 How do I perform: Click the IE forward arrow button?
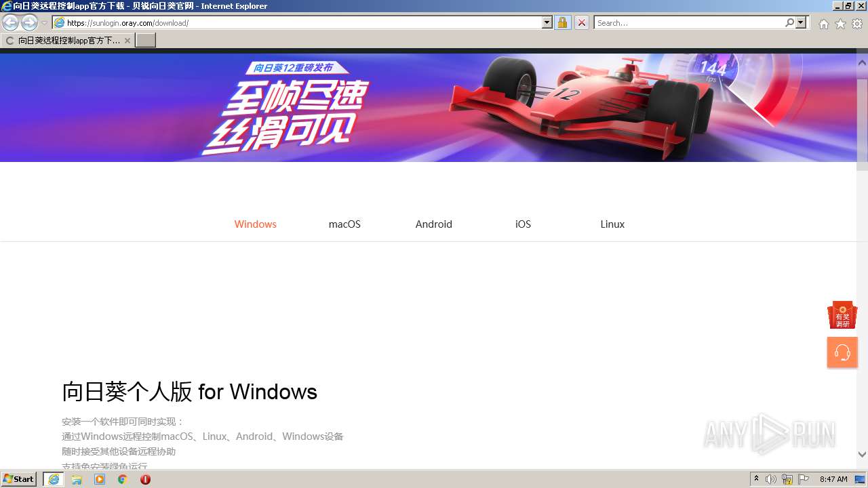tap(29, 23)
